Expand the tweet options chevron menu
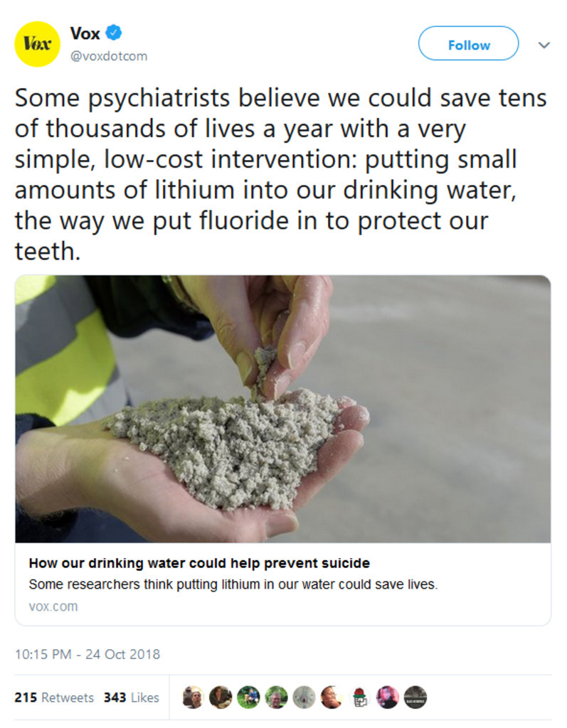The image size is (567, 728). 544,45
